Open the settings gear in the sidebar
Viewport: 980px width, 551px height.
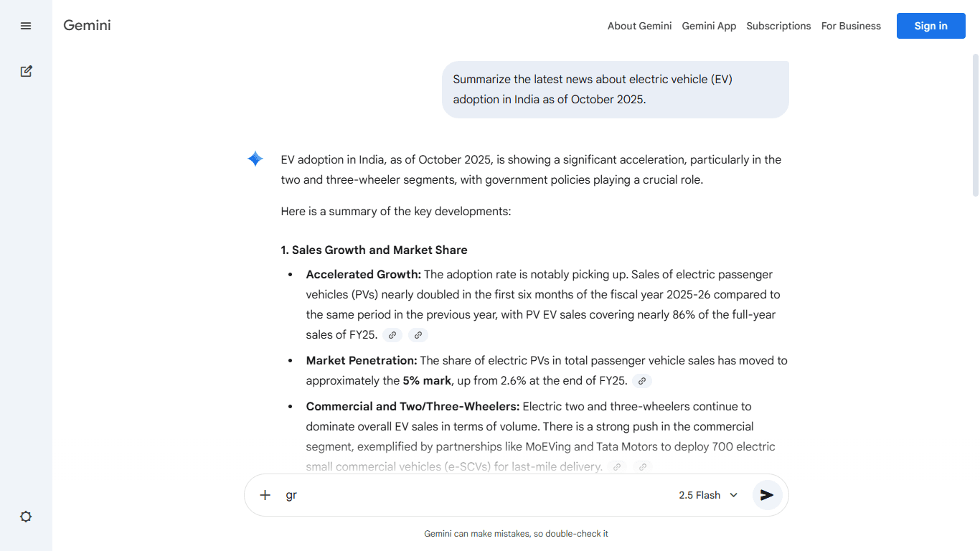click(26, 517)
